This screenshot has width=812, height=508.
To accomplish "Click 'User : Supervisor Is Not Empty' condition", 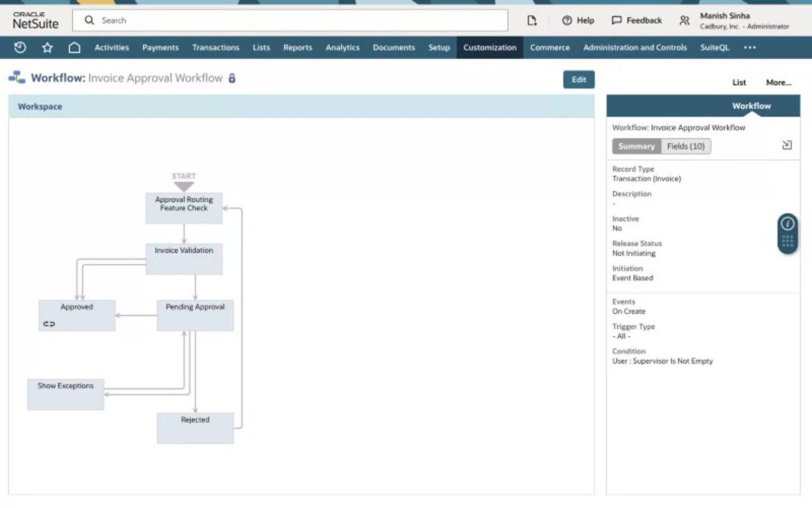I will click(663, 361).
